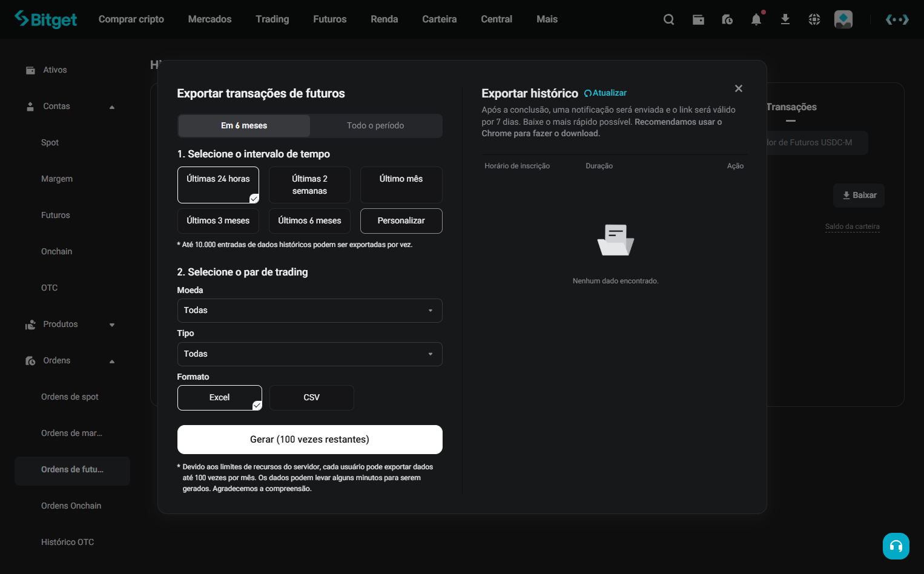Refresh export history with Atualizar

606,93
